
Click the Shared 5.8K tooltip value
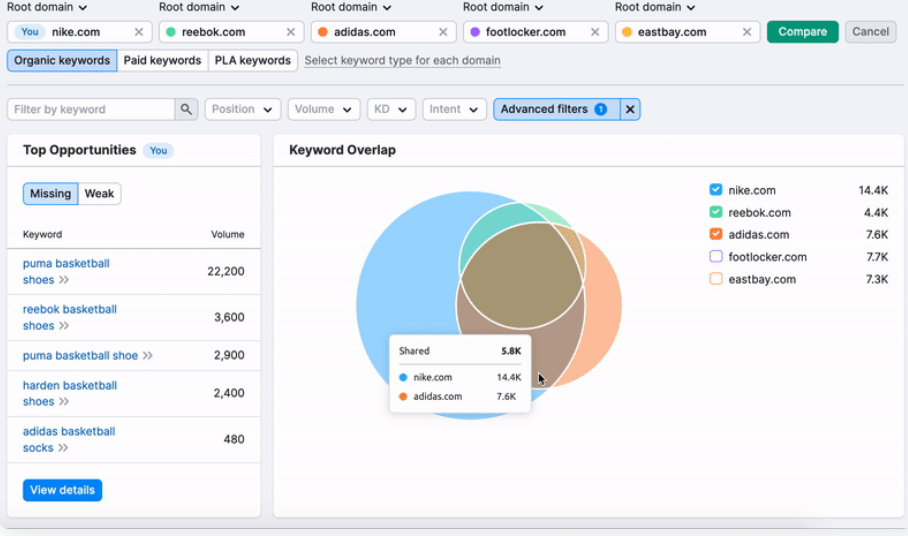pyautogui.click(x=511, y=351)
